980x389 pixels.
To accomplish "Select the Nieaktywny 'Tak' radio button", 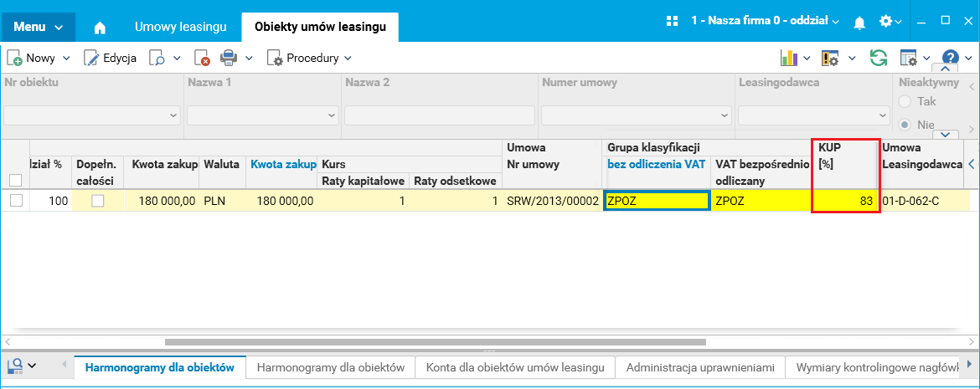I will (x=905, y=101).
